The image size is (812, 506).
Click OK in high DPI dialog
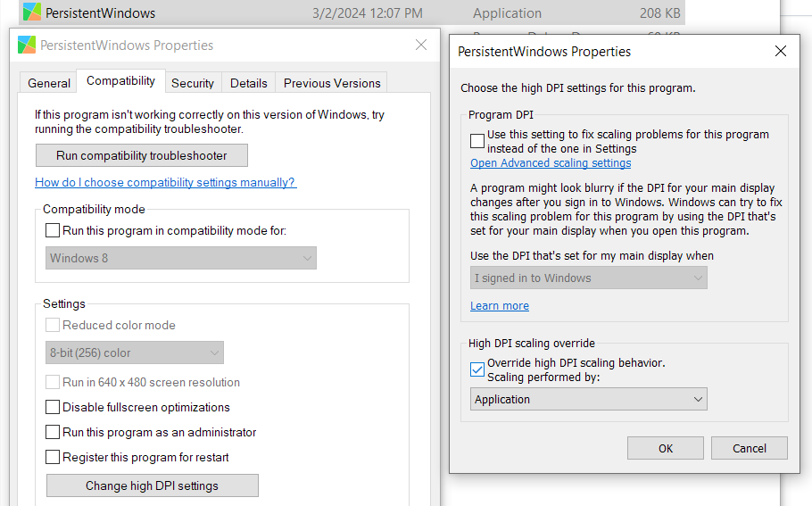click(x=666, y=448)
